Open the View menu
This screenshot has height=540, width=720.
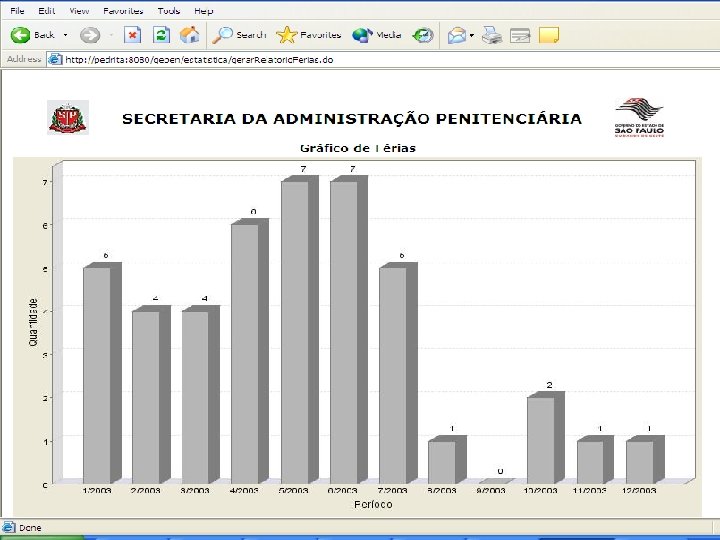click(x=79, y=11)
